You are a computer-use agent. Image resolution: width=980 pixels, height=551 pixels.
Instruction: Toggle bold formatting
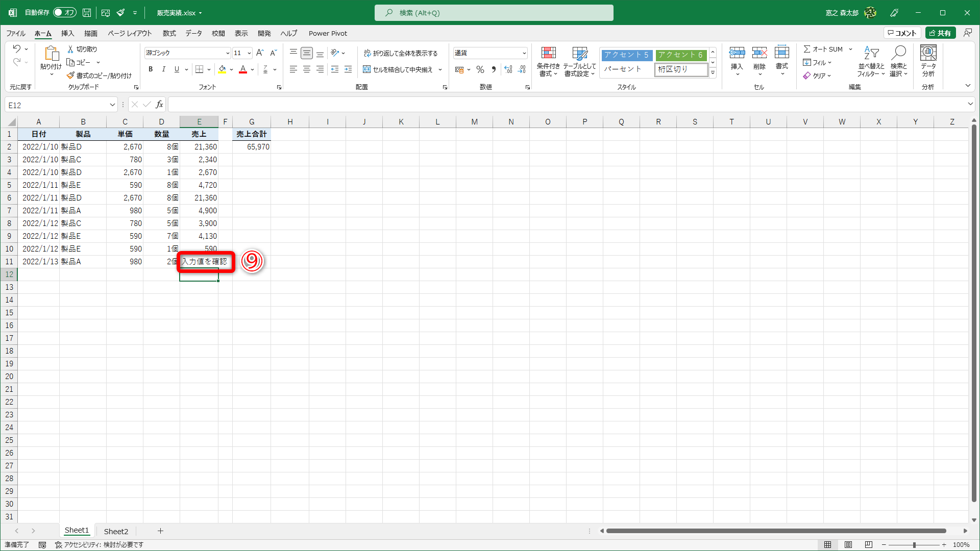point(151,69)
